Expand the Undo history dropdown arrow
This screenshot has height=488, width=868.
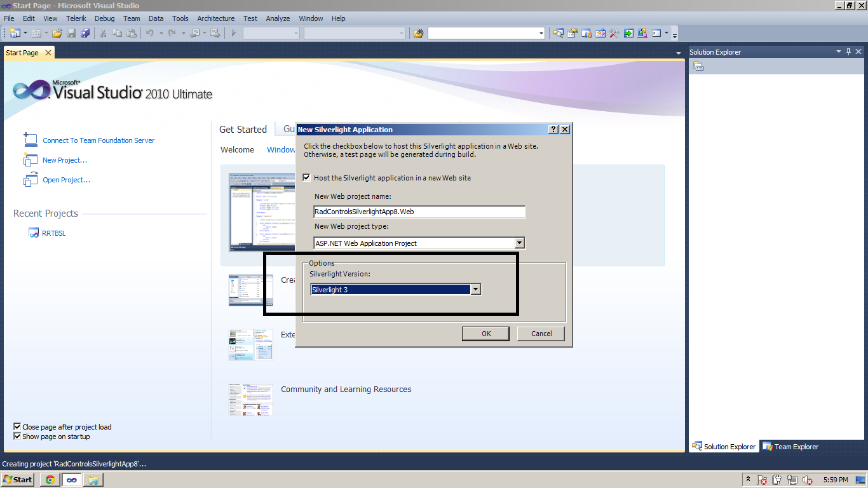[161, 33]
